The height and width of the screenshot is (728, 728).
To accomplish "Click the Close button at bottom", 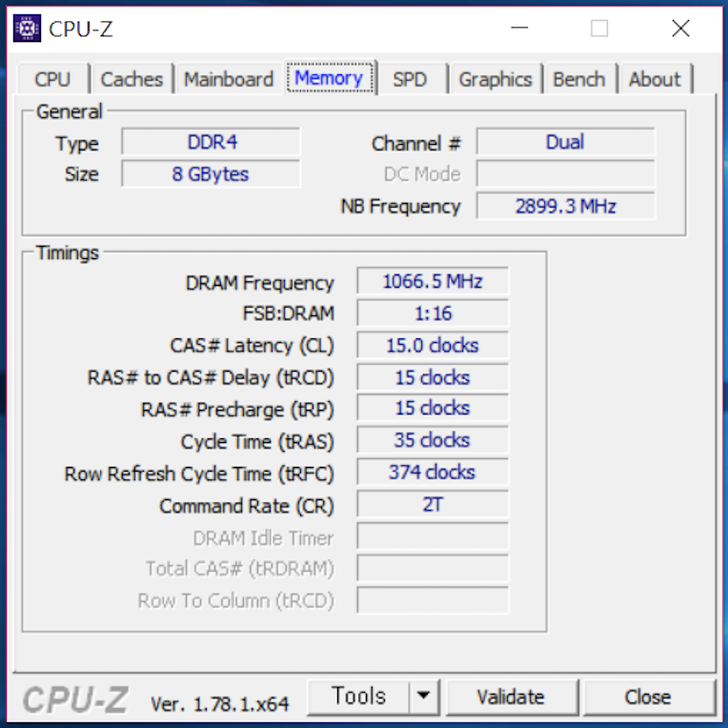I will click(648, 697).
